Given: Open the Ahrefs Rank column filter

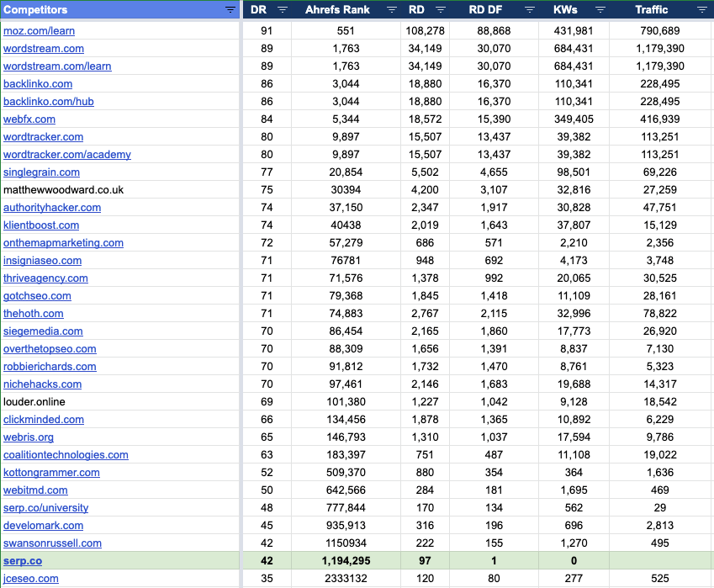Looking at the screenshot, I should click(392, 9).
